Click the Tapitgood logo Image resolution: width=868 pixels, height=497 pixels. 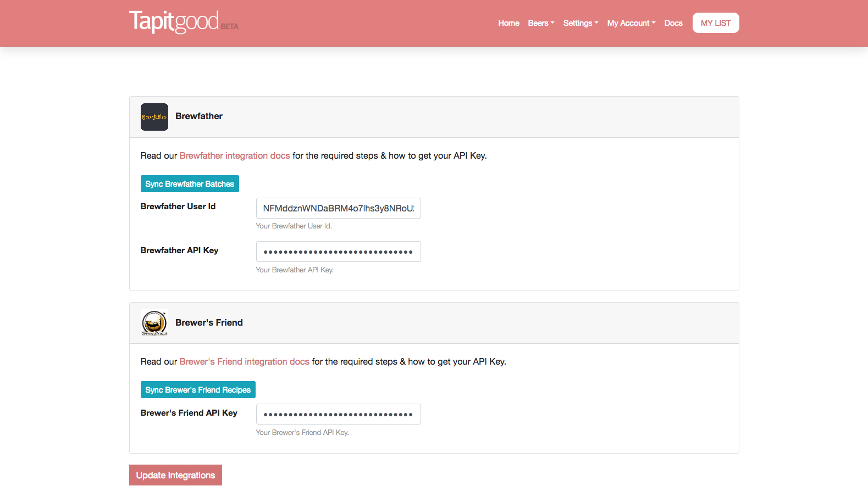[184, 22]
